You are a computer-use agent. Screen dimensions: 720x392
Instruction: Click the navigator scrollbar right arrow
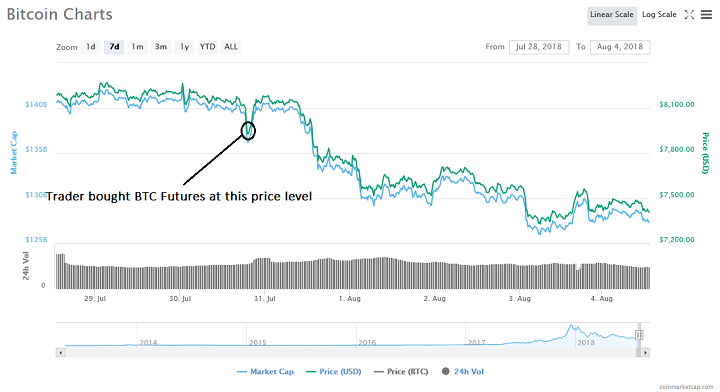(645, 353)
